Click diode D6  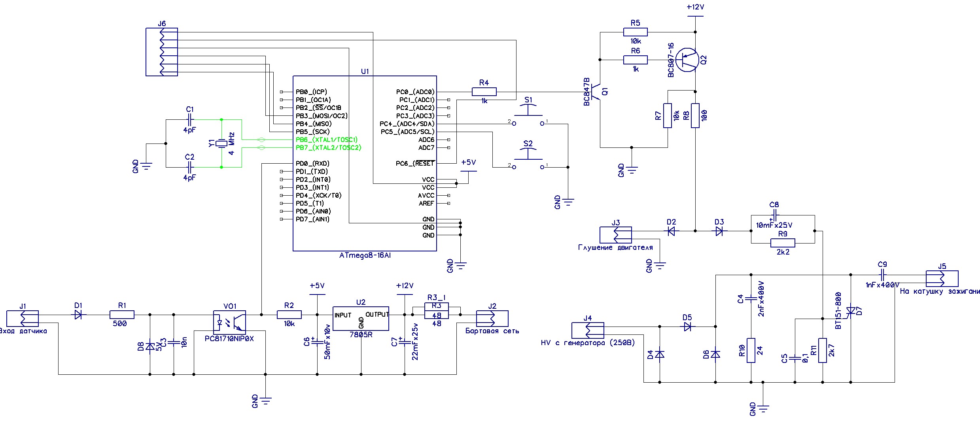pyautogui.click(x=715, y=355)
